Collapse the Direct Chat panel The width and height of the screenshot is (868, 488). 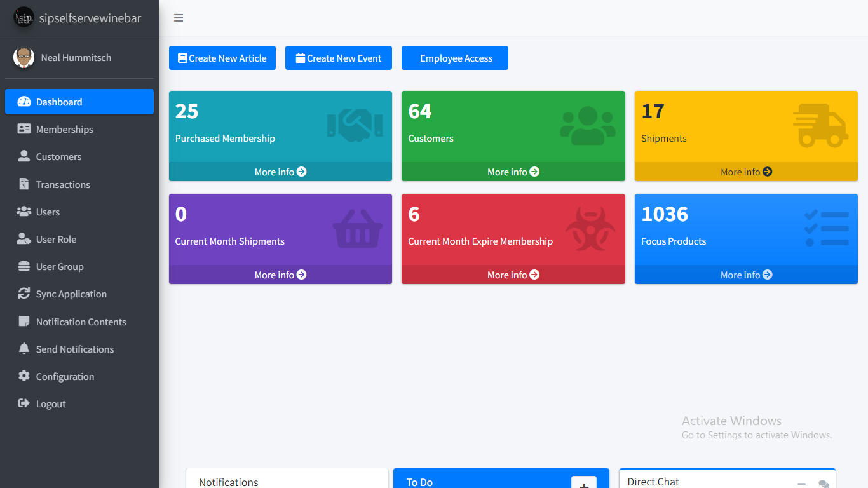(x=802, y=484)
